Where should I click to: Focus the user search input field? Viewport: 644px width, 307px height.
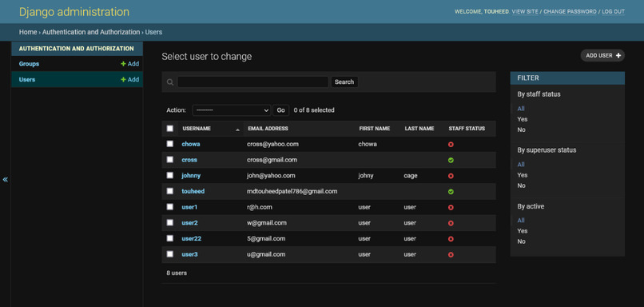tap(253, 82)
